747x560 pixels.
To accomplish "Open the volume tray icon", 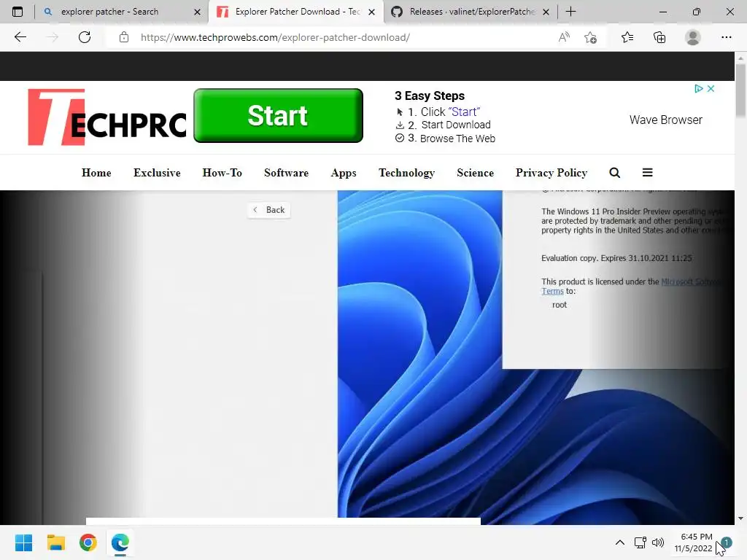I will pyautogui.click(x=658, y=542).
